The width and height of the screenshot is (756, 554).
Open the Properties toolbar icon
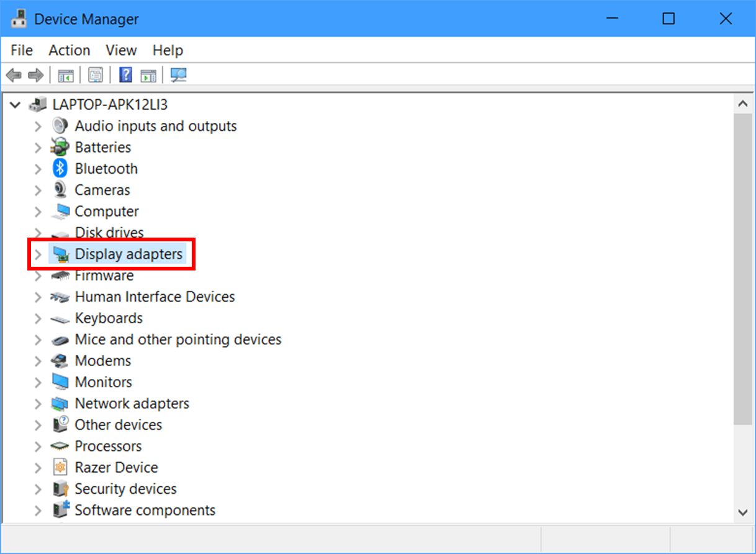(x=94, y=74)
